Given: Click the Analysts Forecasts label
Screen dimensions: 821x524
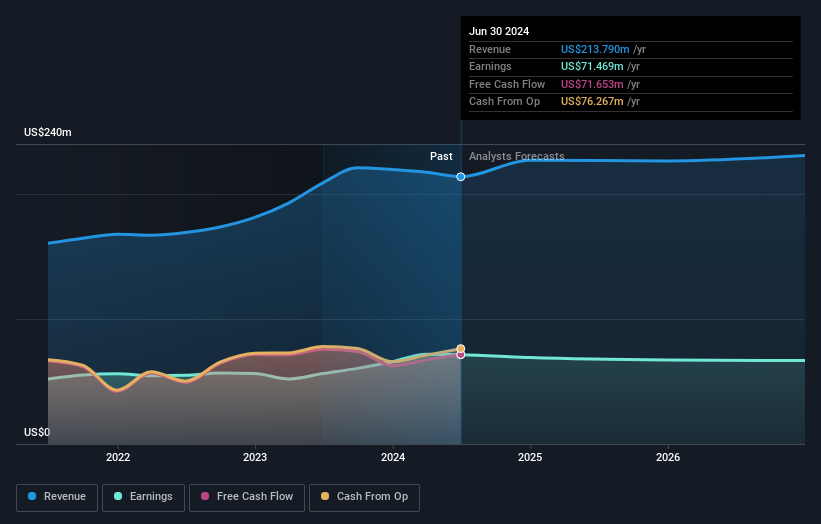Looking at the screenshot, I should pos(516,156).
